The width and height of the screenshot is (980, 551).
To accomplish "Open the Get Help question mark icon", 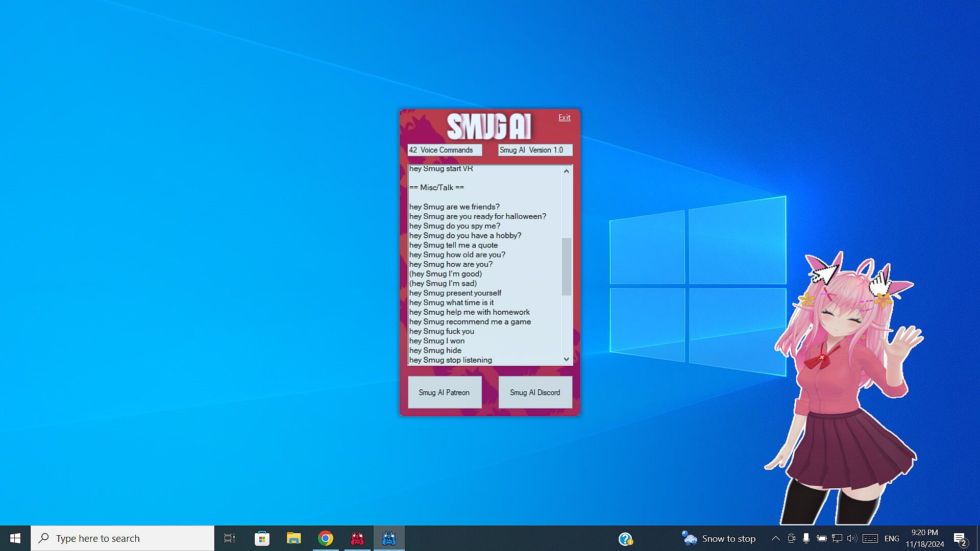I will [x=625, y=539].
